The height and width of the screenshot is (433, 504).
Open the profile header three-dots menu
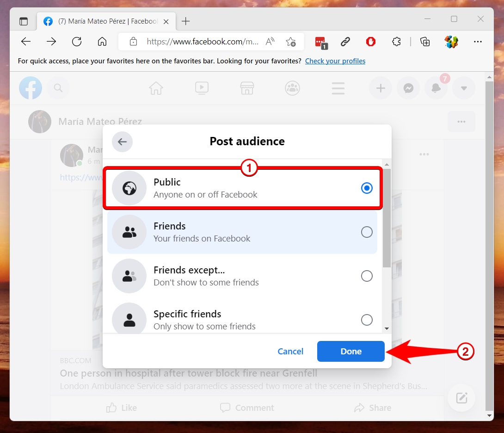pos(461,122)
